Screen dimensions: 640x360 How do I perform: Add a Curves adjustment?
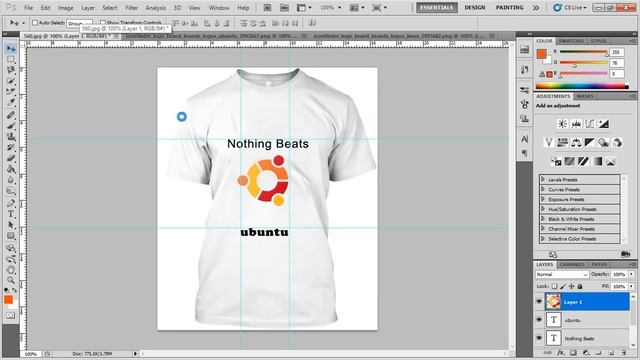[590, 124]
